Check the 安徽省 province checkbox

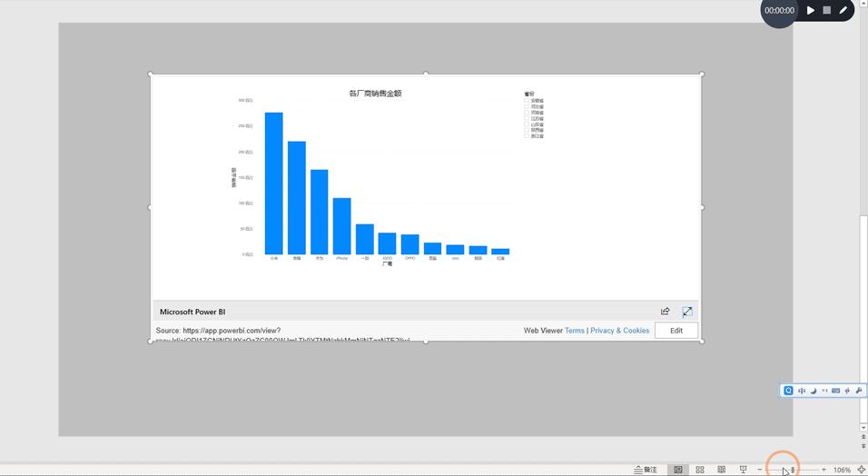[527, 101]
